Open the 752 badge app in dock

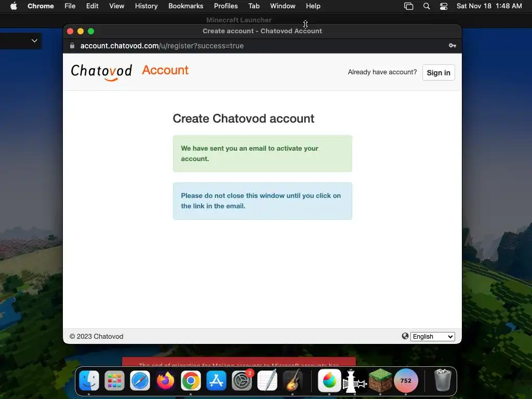[406, 380]
